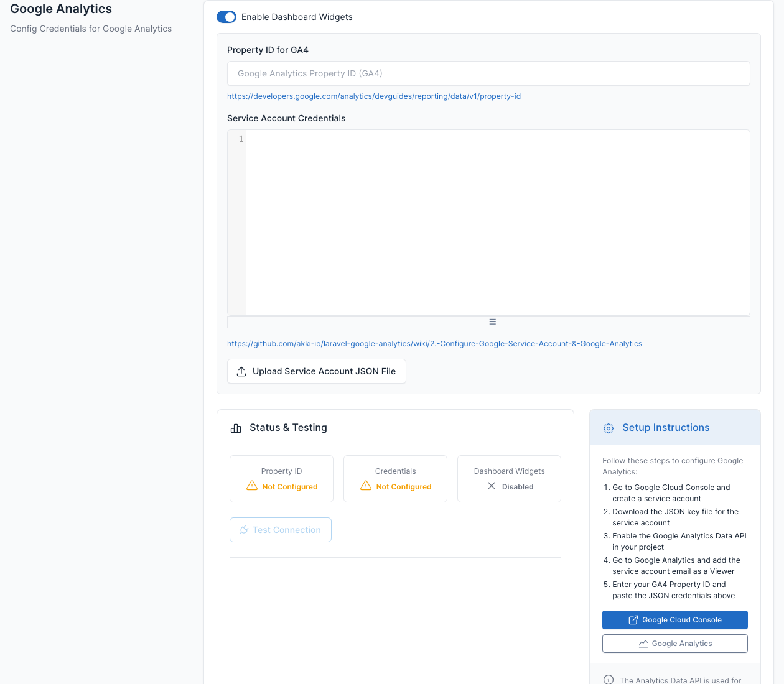The height and width of the screenshot is (684, 784).
Task: Click the warning icon under Credentials
Action: click(x=366, y=486)
